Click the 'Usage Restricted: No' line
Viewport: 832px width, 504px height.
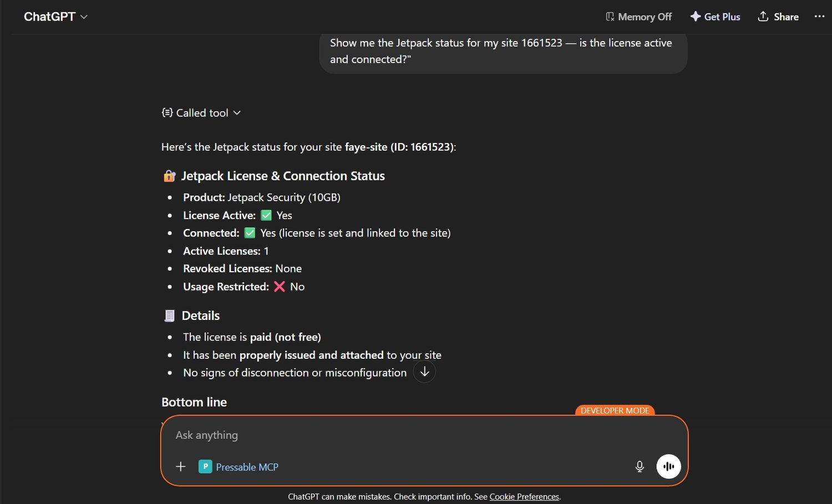click(244, 286)
